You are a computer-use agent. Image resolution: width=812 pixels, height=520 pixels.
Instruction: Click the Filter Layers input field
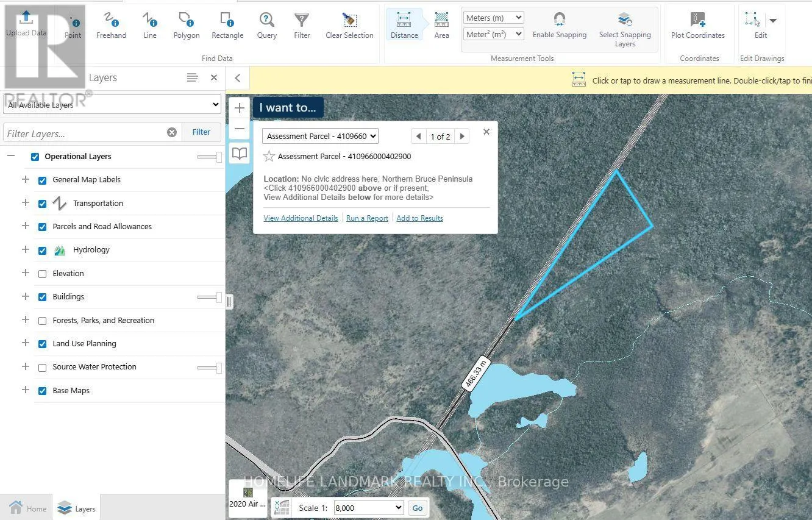(84, 133)
